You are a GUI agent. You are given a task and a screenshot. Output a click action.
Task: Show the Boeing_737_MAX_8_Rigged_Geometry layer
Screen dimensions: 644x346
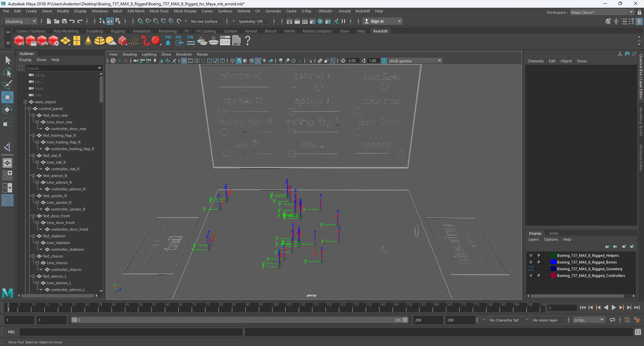pos(531,269)
